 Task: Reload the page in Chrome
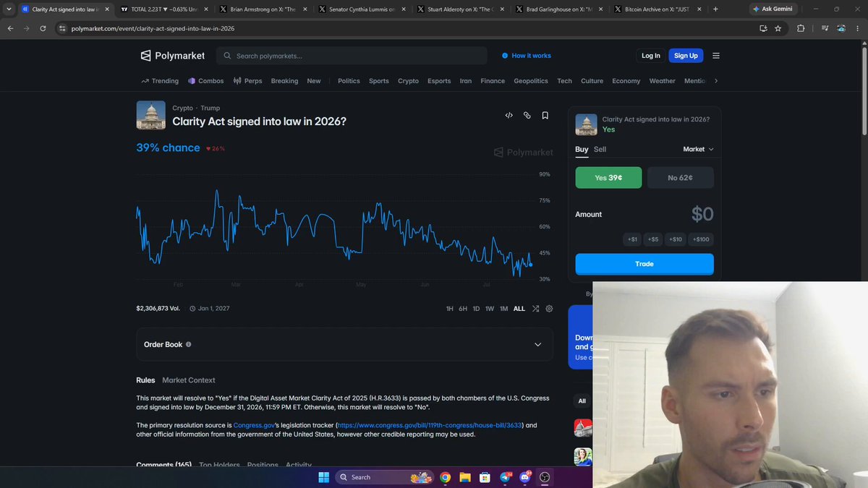coord(43,28)
